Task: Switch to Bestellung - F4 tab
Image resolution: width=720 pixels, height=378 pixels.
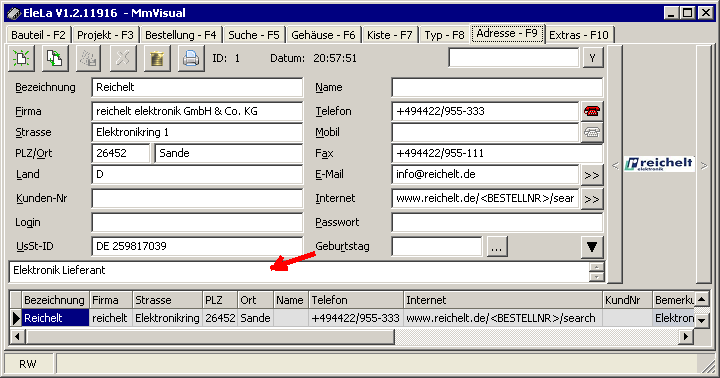Action: pos(180,35)
